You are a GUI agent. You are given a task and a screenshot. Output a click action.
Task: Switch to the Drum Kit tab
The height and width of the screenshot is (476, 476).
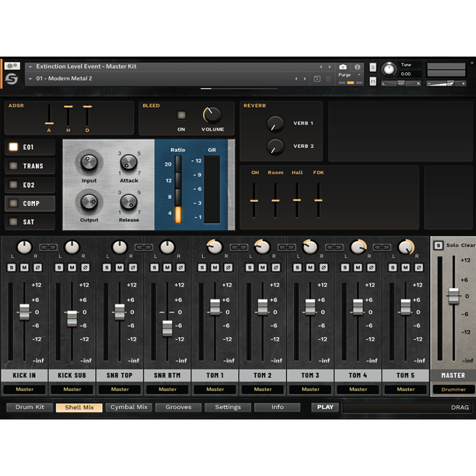point(30,407)
